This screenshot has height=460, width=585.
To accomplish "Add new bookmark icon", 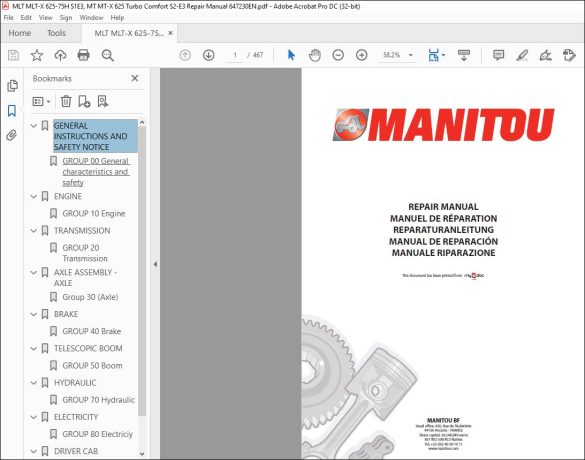I will pyautogui.click(x=84, y=101).
